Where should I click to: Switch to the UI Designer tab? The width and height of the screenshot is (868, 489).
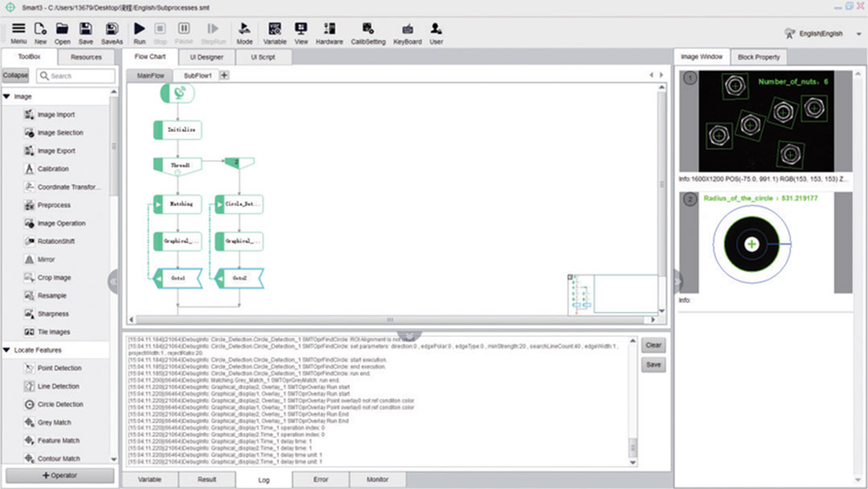click(207, 57)
